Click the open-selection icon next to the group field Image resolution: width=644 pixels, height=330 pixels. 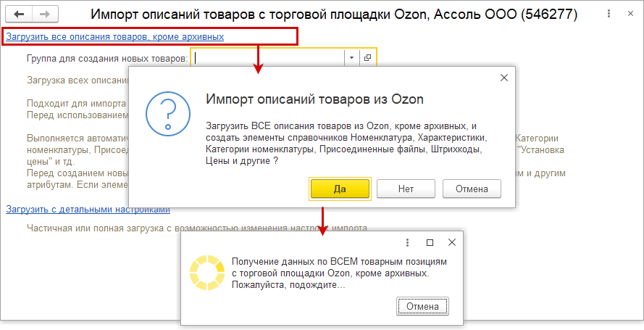click(367, 58)
